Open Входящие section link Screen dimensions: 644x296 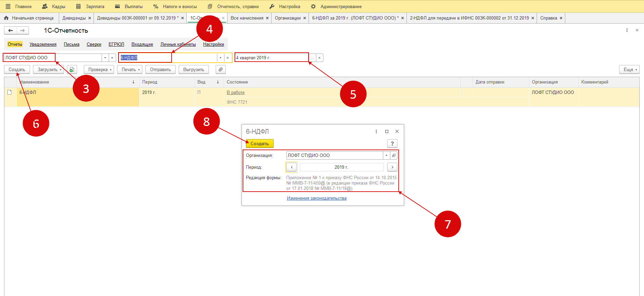(142, 44)
